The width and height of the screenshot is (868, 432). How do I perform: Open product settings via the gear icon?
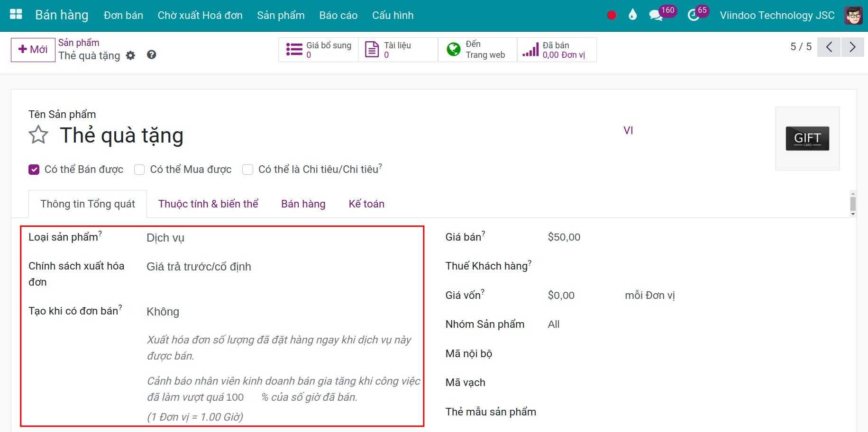[x=130, y=55]
